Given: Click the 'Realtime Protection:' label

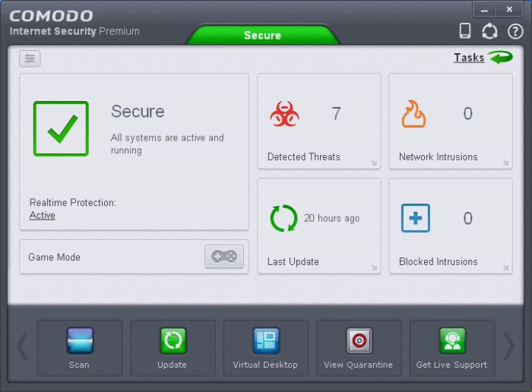Looking at the screenshot, I should click(x=73, y=202).
